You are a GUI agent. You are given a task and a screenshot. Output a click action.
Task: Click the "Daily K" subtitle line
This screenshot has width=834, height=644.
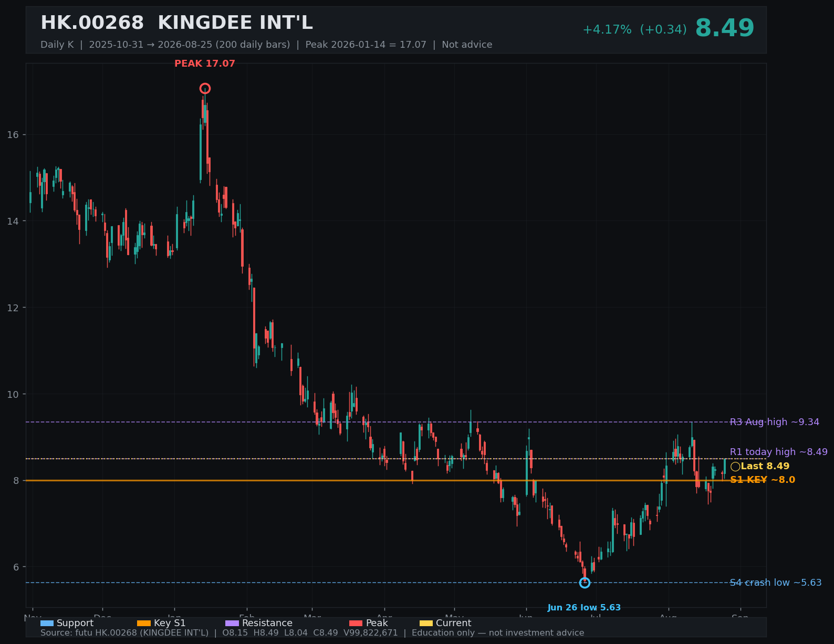[x=266, y=45]
